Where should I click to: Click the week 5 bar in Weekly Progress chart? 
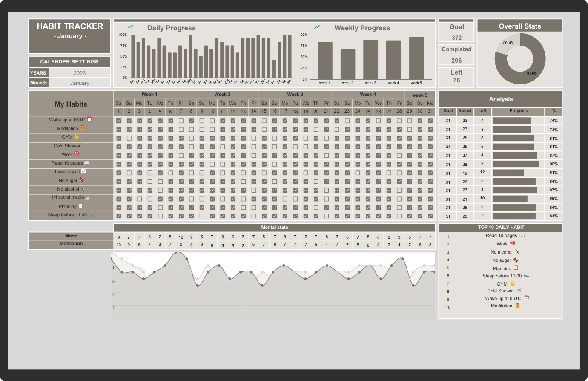point(416,58)
